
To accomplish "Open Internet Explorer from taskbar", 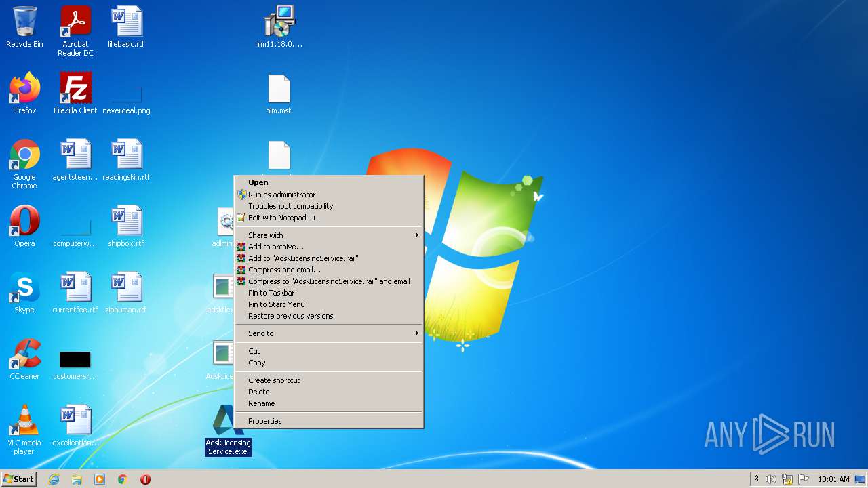I will point(54,479).
